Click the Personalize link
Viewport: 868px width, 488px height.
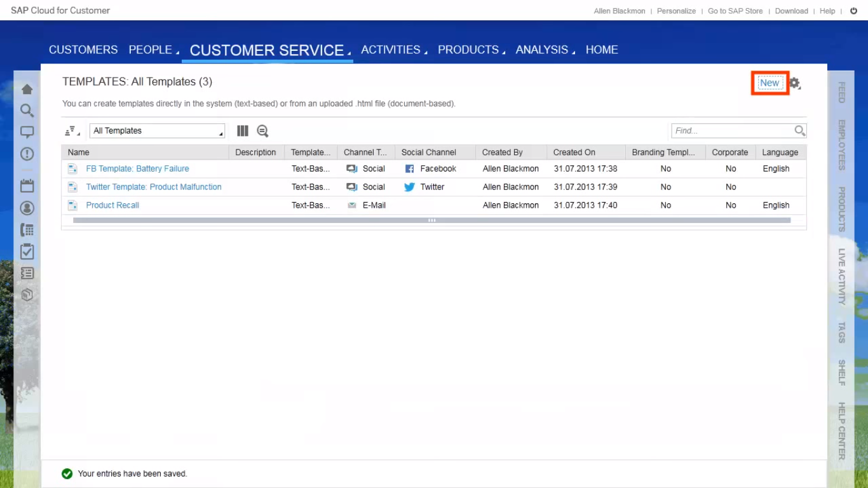(676, 11)
